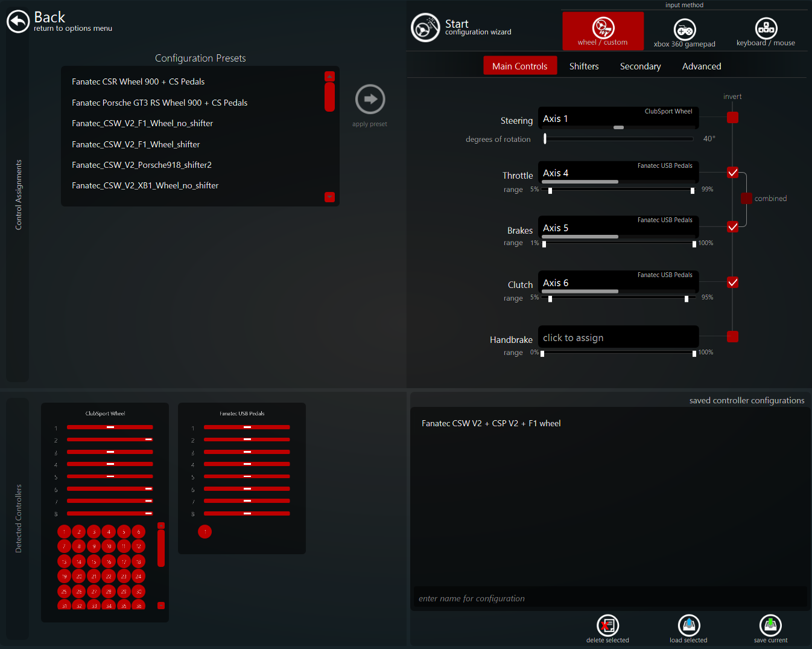Click Clutch range upper handle at 95%

(x=687, y=299)
